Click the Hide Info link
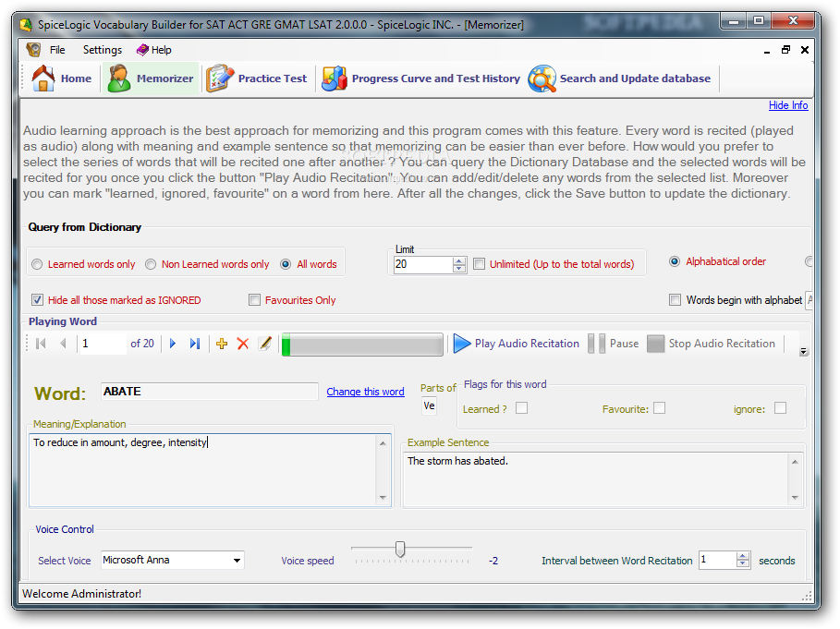The height and width of the screenshot is (629, 840). pyautogui.click(x=788, y=105)
